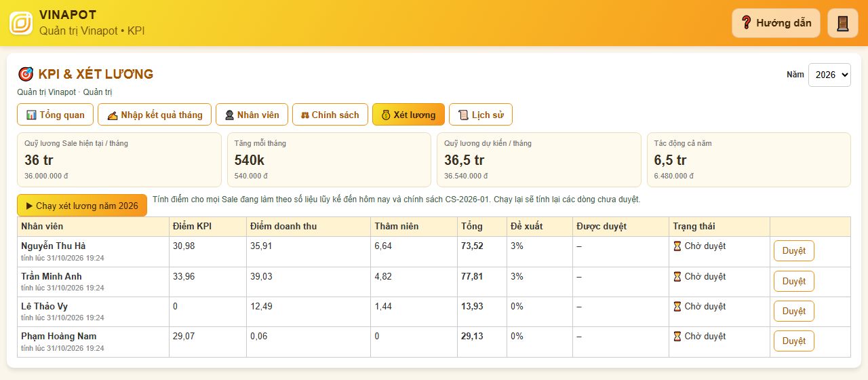Click the question mark Hướng dẫn icon
This screenshot has height=380, width=868.
point(747,23)
